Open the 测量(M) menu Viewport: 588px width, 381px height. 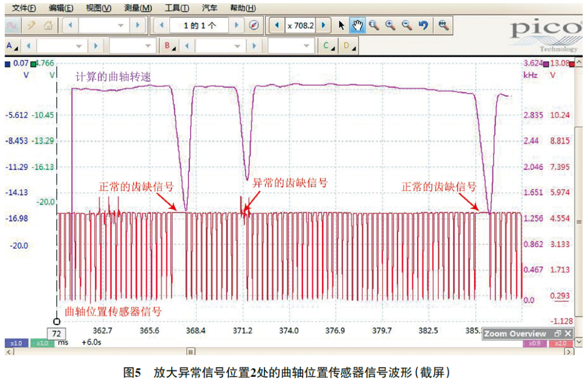click(x=138, y=8)
